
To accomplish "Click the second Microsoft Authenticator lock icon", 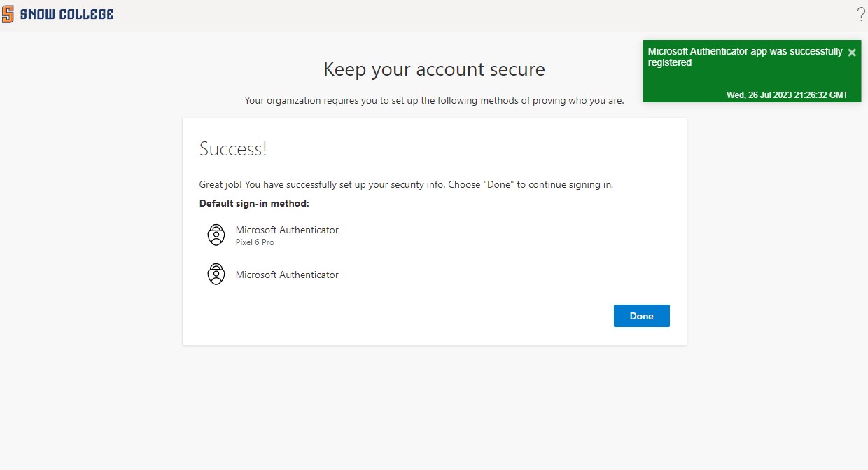I will (x=216, y=274).
